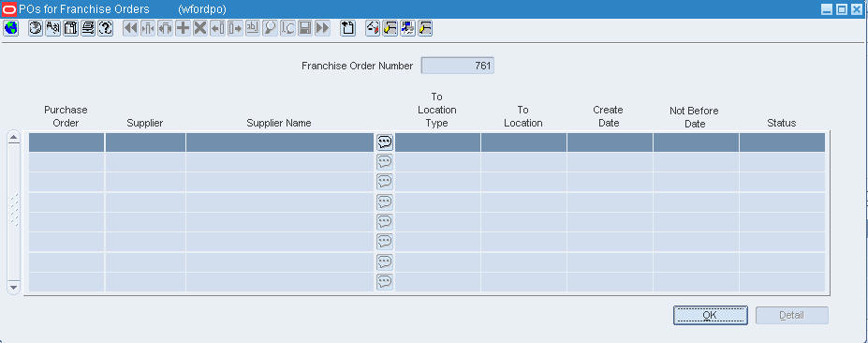Select first row Purchase Order cell
This screenshot has width=868, height=343.
coord(66,142)
